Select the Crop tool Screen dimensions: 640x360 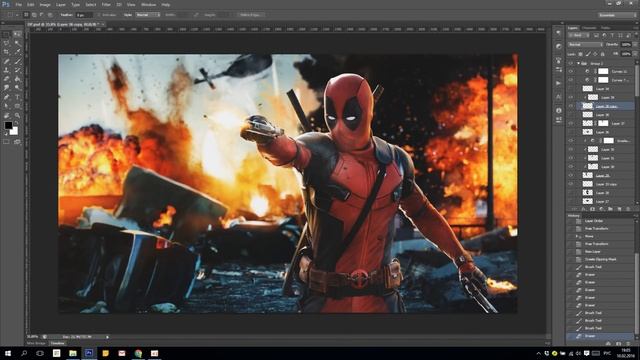point(7,52)
